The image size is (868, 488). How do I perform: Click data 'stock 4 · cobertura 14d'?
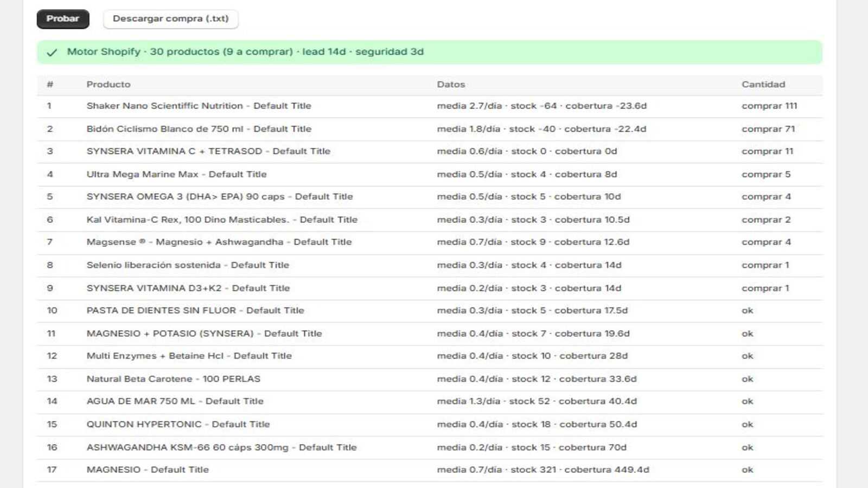[x=566, y=265]
